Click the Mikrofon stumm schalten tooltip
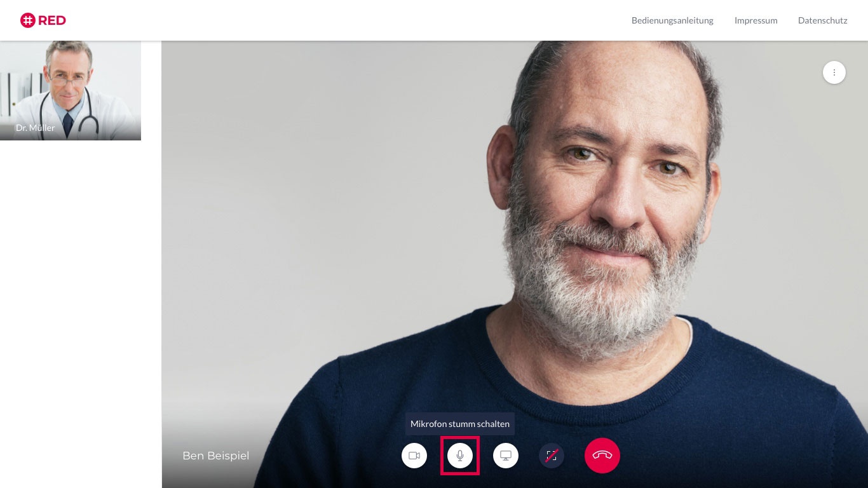This screenshot has height=488, width=868. (460, 424)
